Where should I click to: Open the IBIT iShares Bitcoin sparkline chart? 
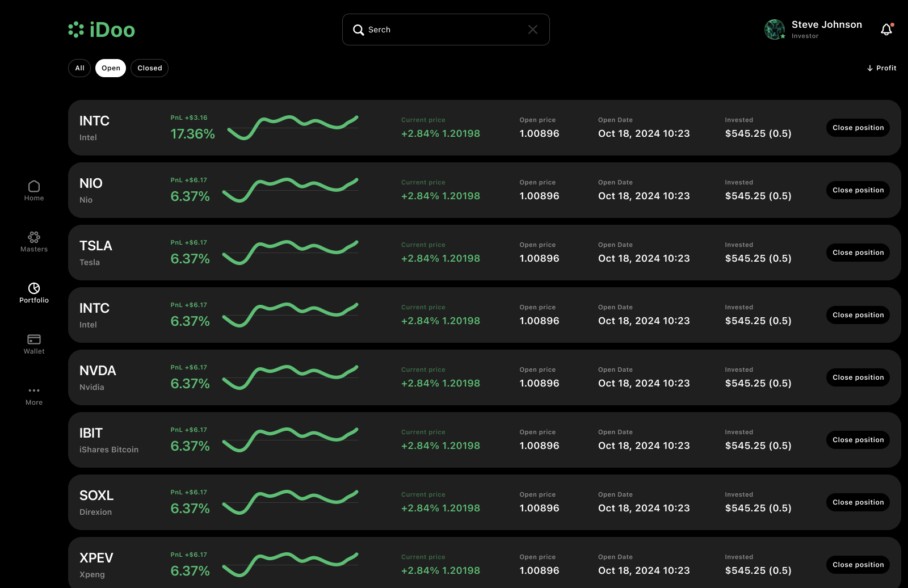(290, 440)
